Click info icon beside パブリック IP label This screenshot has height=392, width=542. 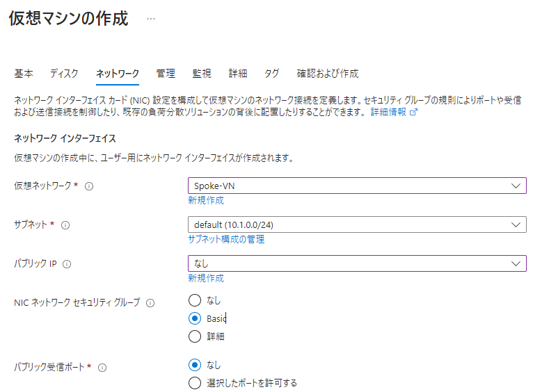[67, 264]
